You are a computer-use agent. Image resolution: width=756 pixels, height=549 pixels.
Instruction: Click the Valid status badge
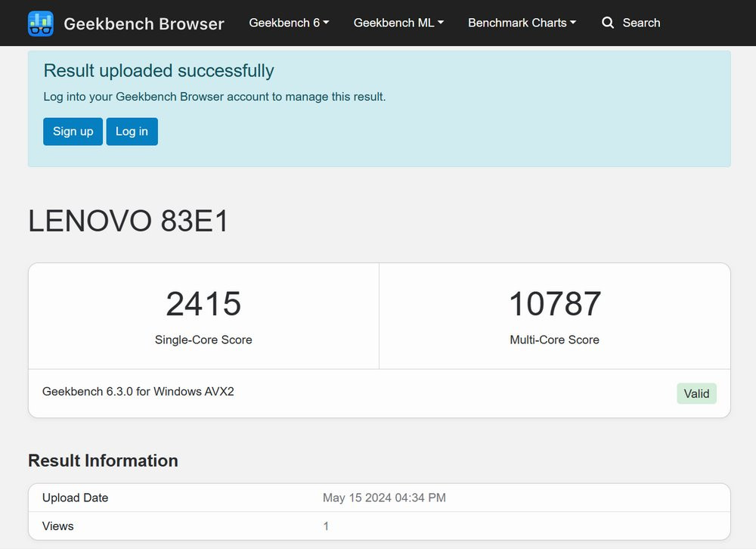[x=696, y=394]
